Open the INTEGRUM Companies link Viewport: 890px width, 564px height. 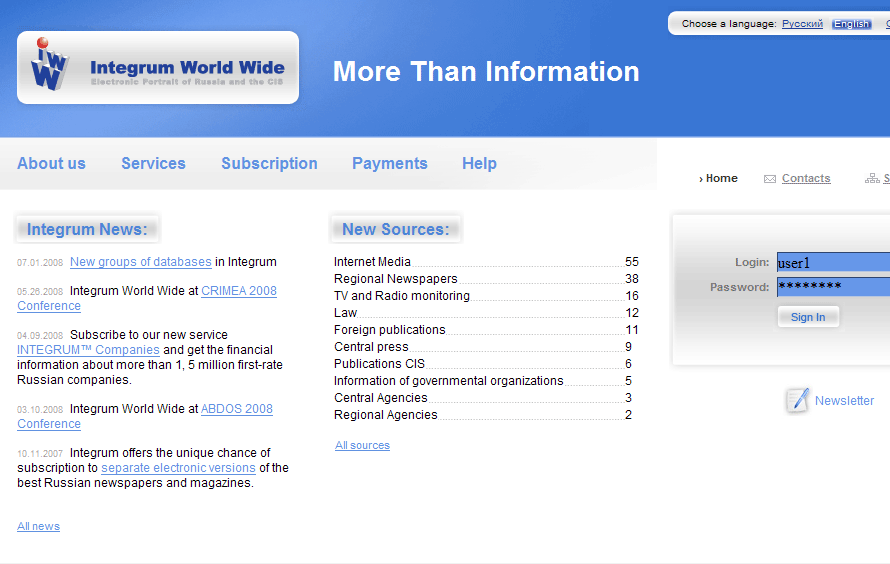(88, 350)
